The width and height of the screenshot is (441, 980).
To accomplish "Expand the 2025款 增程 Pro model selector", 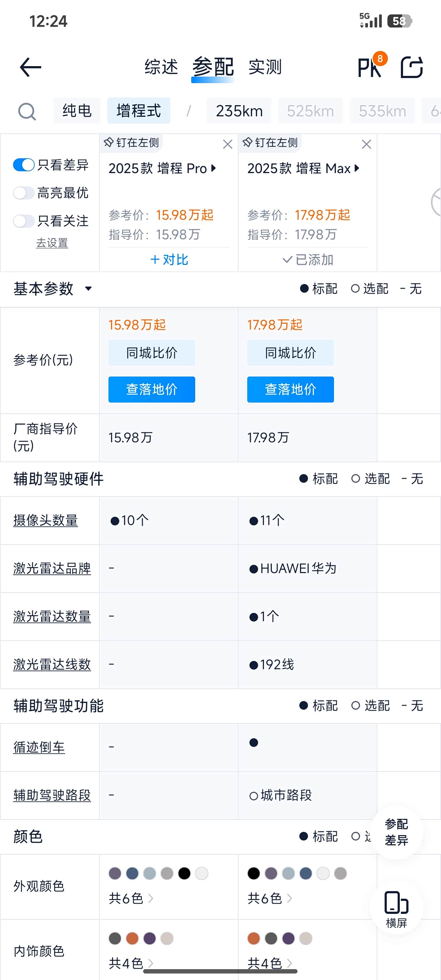I will coord(162,168).
